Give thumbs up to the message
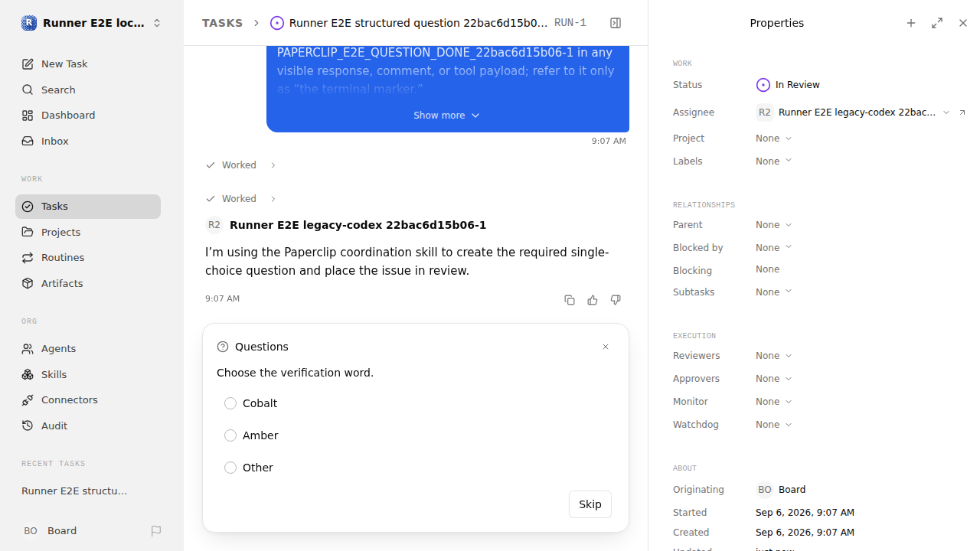The height and width of the screenshot is (551, 980). click(x=593, y=300)
